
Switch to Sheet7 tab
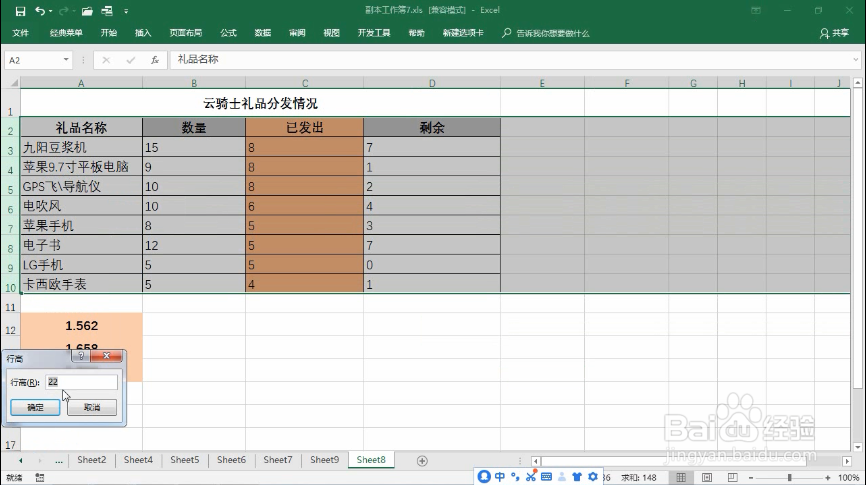[278, 460]
